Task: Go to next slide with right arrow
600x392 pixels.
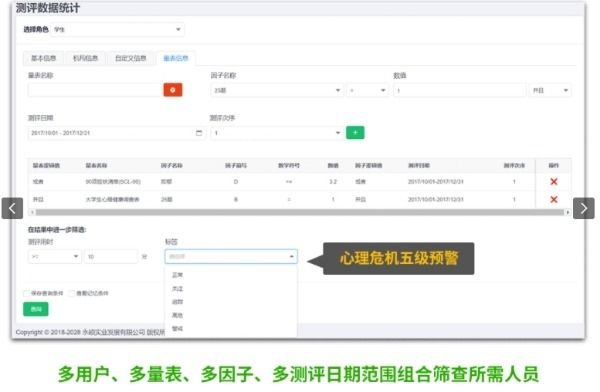Action: click(584, 208)
